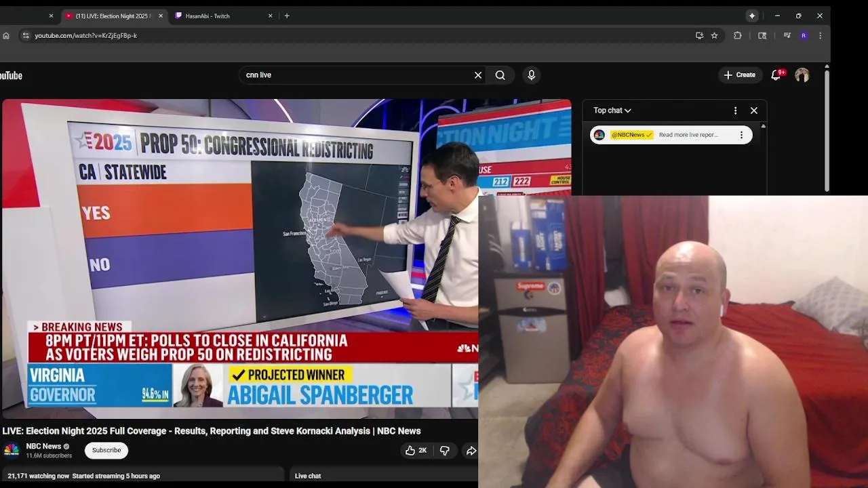Click the magnifier search button
Viewport: 868px width, 488px height.
pos(500,75)
